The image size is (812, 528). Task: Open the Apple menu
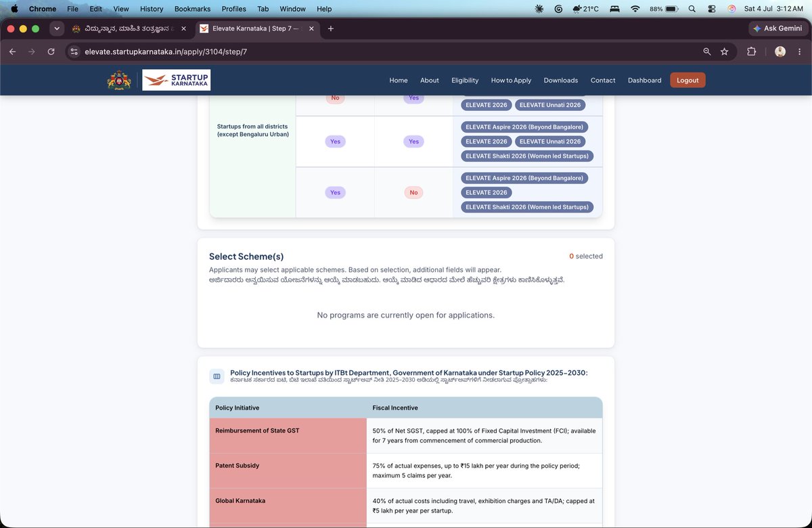(x=14, y=9)
